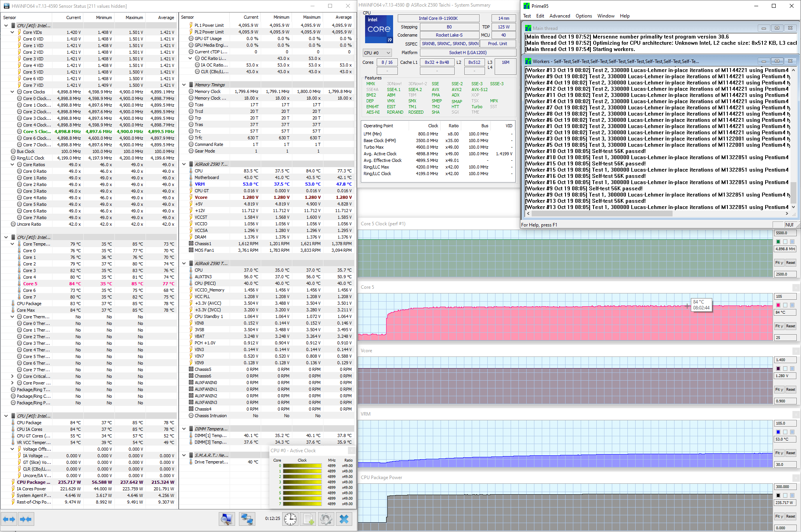Expand the Core Critical Temperature row
Viewport: 801px width, 532px height.
click(12, 376)
